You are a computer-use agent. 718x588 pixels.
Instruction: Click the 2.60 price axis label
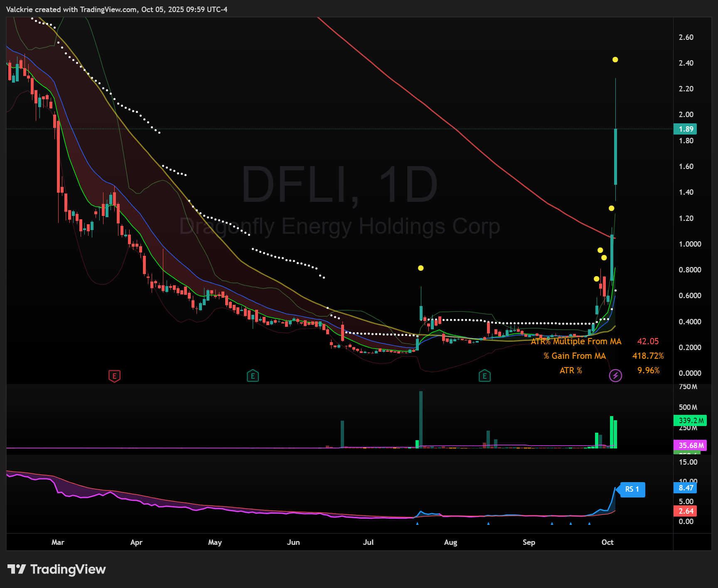[686, 37]
